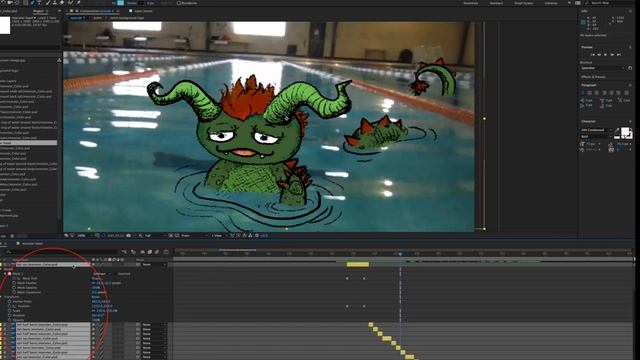The height and width of the screenshot is (360, 640).
Task: Switch to the Standard workspace
Action: coord(496,3)
